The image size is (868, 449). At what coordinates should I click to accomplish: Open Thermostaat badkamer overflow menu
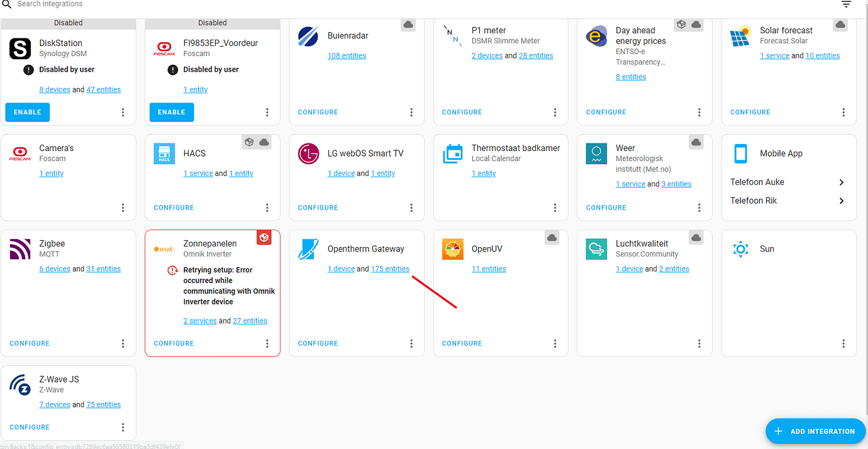[555, 208]
